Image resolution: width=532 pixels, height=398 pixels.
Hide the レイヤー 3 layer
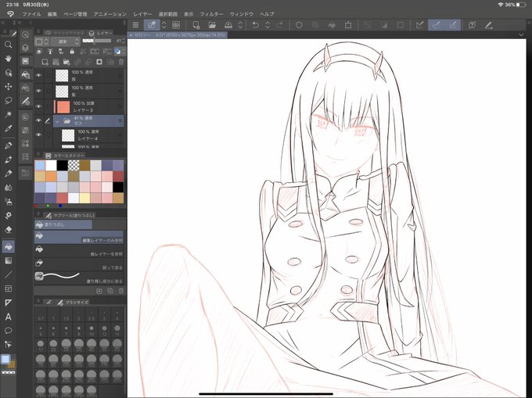(x=38, y=106)
